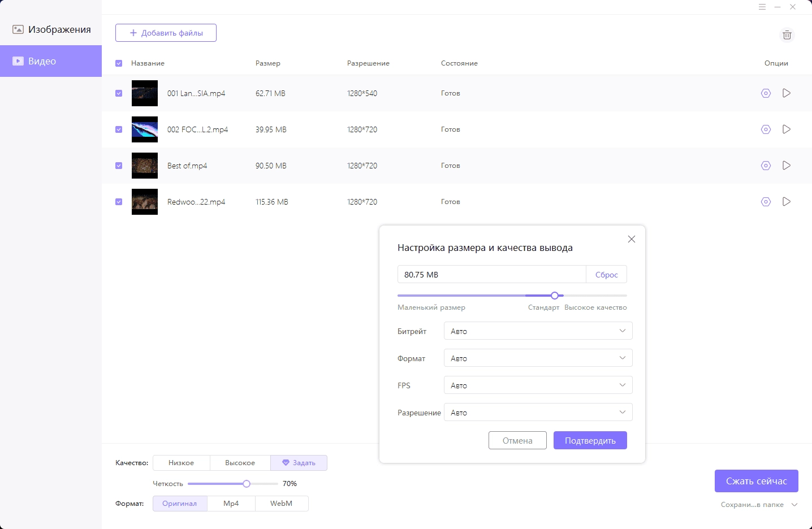812x529 pixels.
Task: Open settings gear for Best of.mp4
Action: [766, 166]
